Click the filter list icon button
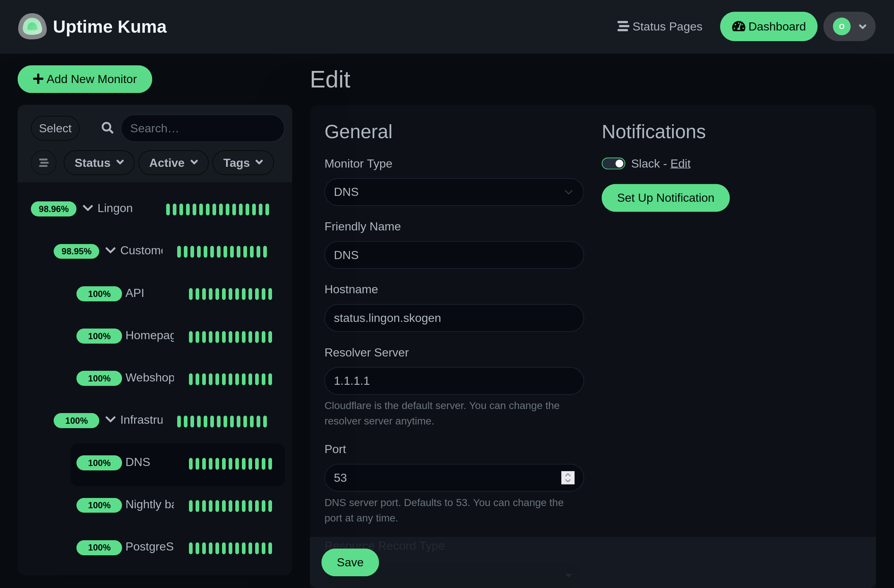This screenshot has width=894, height=588. tap(44, 163)
